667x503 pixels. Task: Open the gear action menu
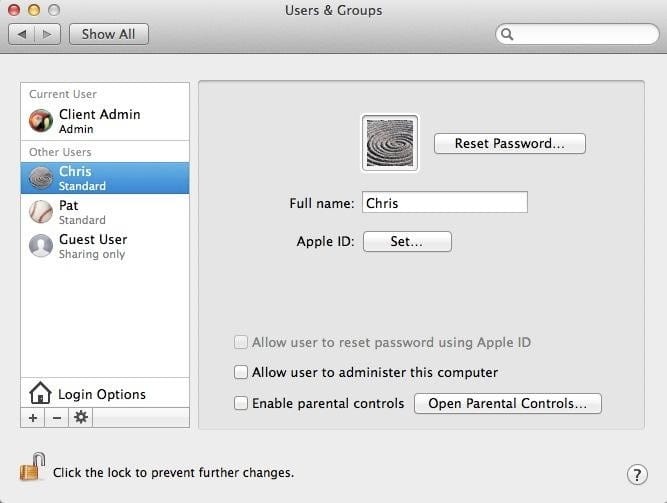pyautogui.click(x=80, y=417)
